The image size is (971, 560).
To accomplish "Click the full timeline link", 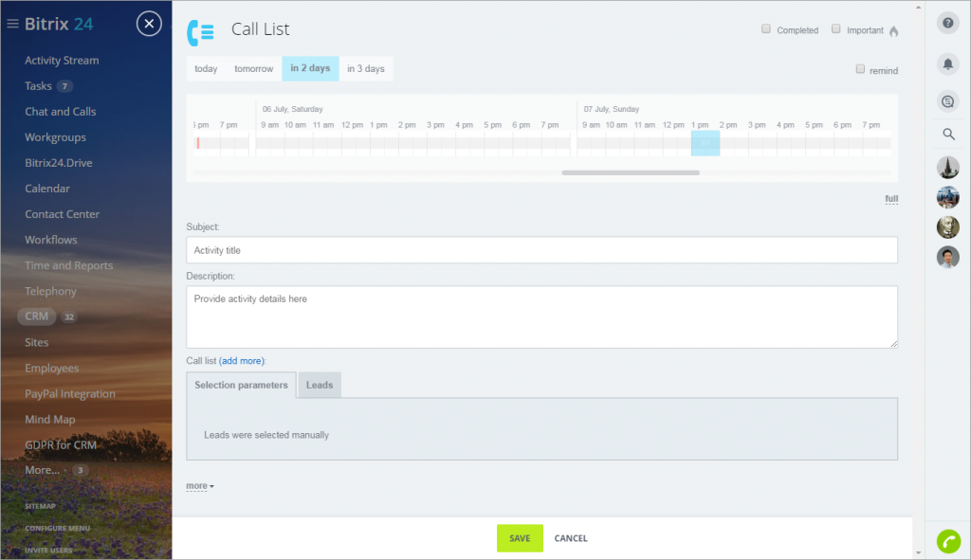I will 891,199.
